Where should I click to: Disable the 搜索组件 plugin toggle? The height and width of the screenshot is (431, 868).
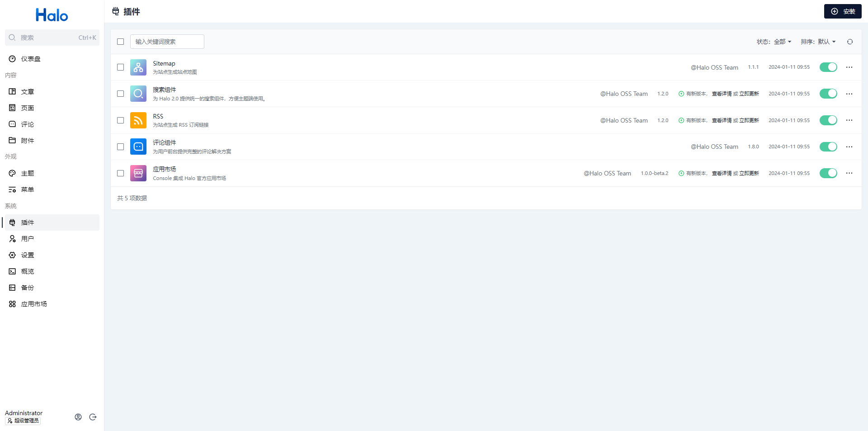(x=828, y=94)
